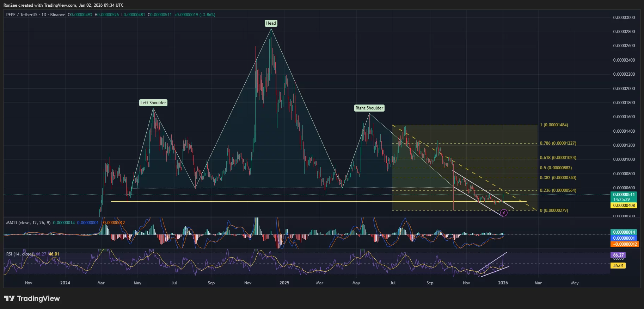Click the MACD (close, 12, 26, 9) legend
Image resolution: width=644 pixels, height=309 pixels.
click(x=28, y=223)
